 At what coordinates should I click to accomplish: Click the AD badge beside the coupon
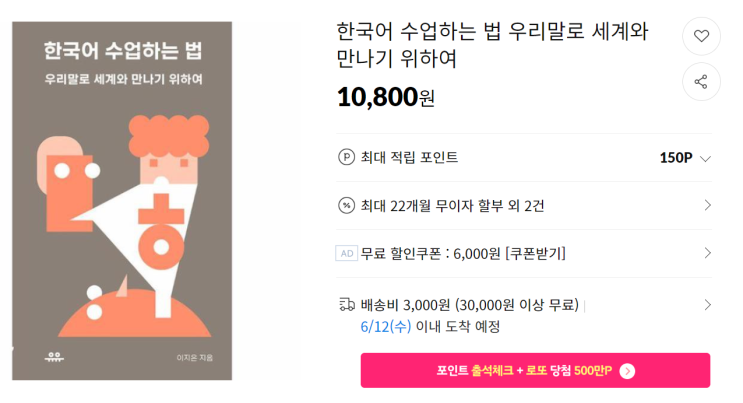pyautogui.click(x=346, y=253)
